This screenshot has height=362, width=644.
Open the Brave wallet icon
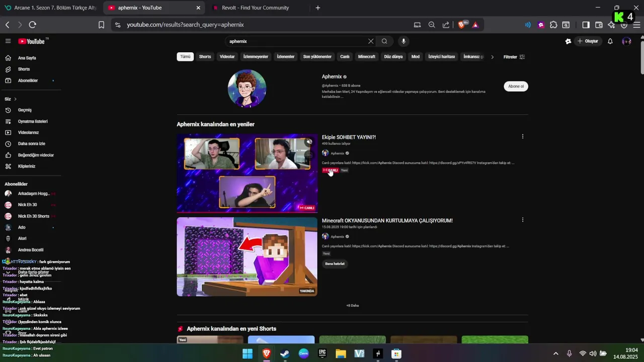click(599, 25)
